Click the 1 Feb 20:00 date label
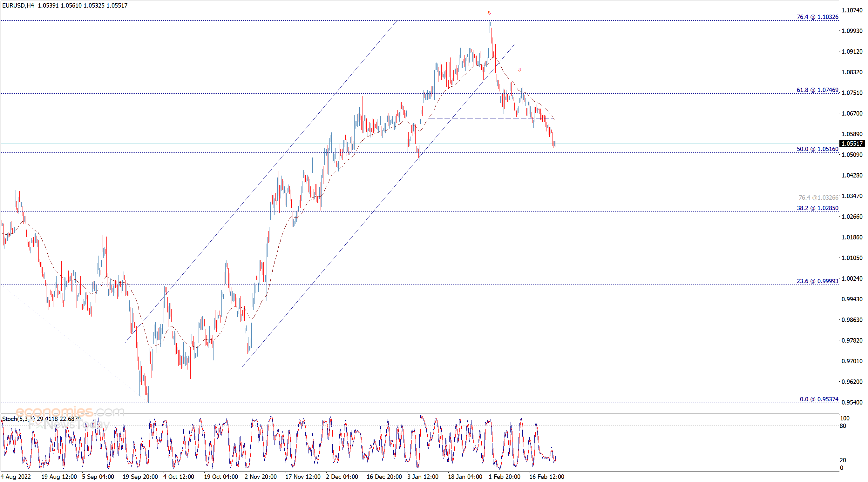Viewport: 868px width, 482px height. 505,477
